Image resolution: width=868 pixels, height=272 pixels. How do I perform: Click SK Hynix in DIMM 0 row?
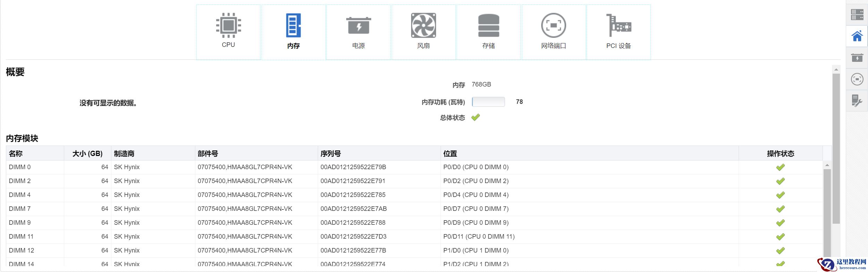pyautogui.click(x=127, y=167)
